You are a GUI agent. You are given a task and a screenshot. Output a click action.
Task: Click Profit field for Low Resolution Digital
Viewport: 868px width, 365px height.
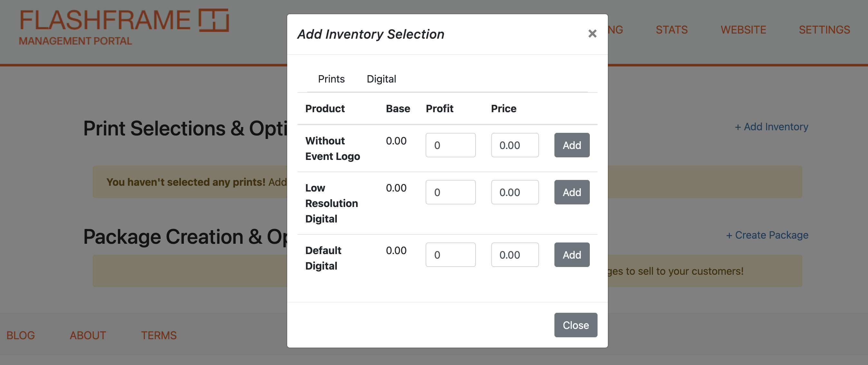(x=450, y=192)
